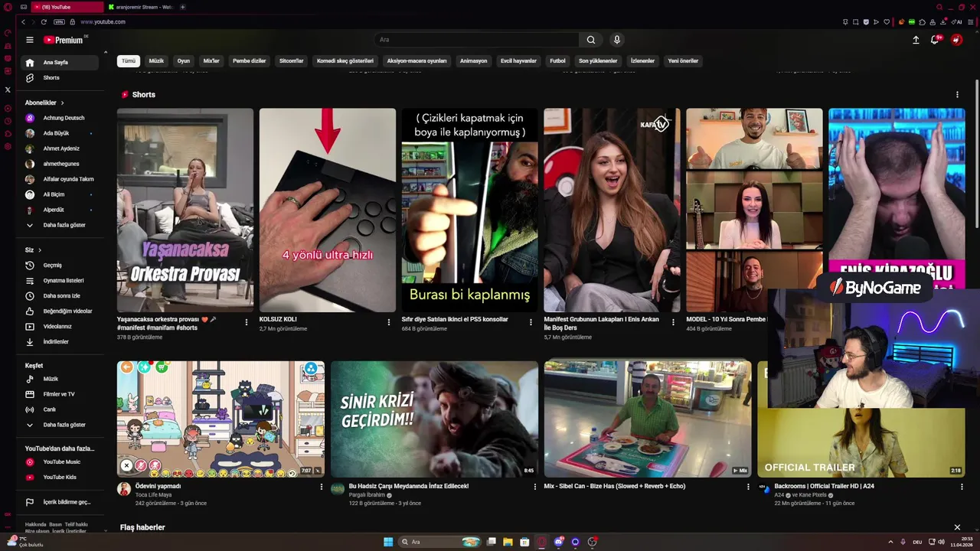Play the Sinir Krizi Geçirdim thumbnail

tap(434, 419)
